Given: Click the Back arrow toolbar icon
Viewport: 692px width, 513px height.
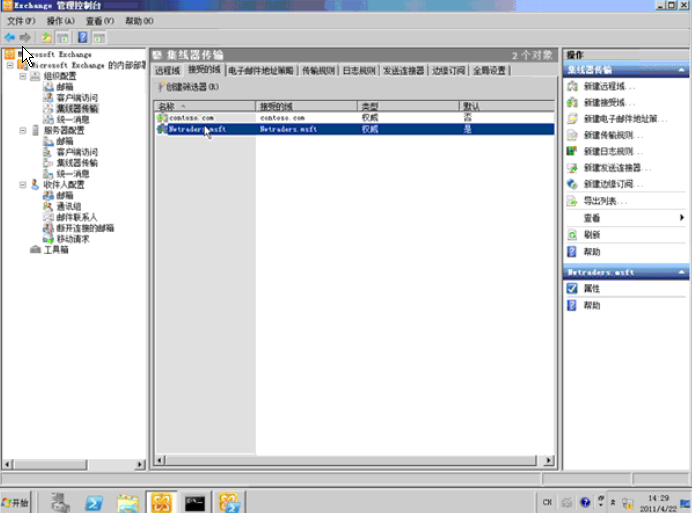Looking at the screenshot, I should click(x=10, y=38).
